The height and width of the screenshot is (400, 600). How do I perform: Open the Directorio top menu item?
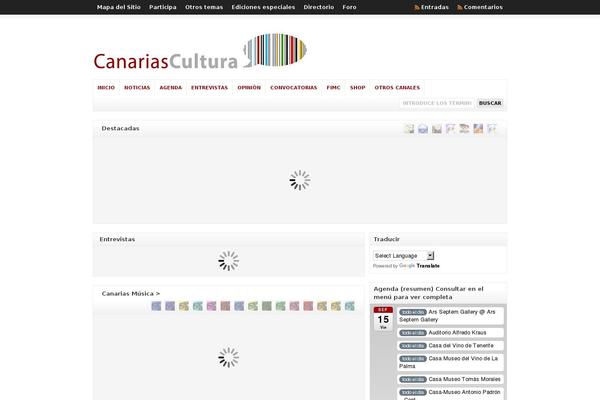pos(319,7)
